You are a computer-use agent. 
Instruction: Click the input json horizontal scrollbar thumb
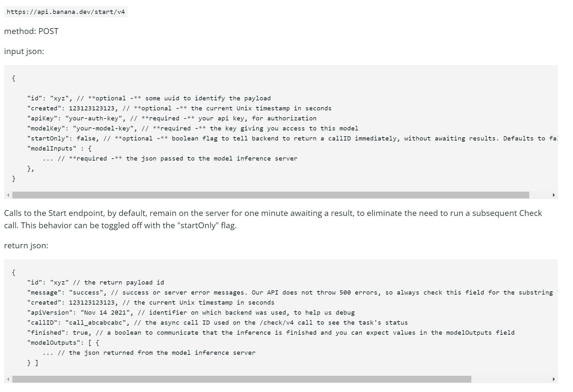pos(271,195)
